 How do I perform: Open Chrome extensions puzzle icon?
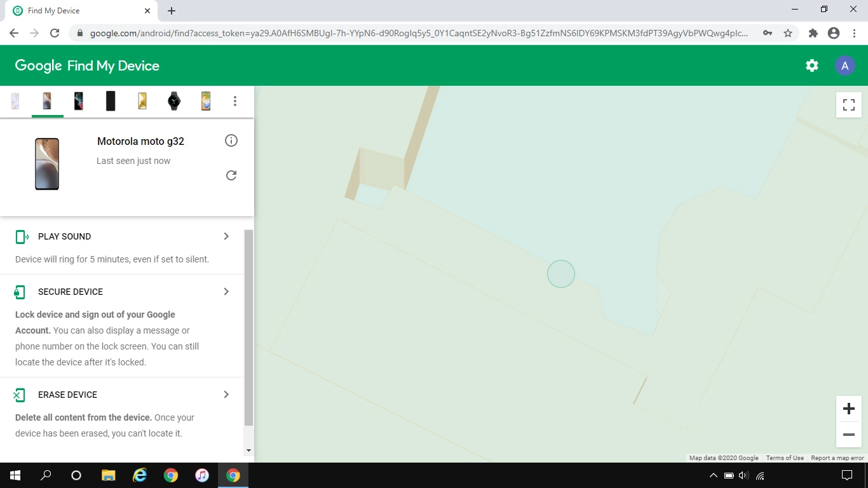point(813,33)
